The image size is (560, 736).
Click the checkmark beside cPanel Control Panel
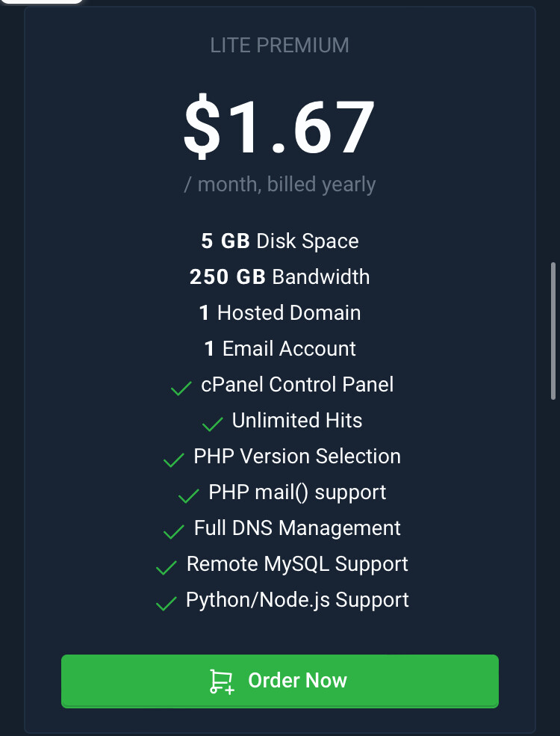pos(180,388)
